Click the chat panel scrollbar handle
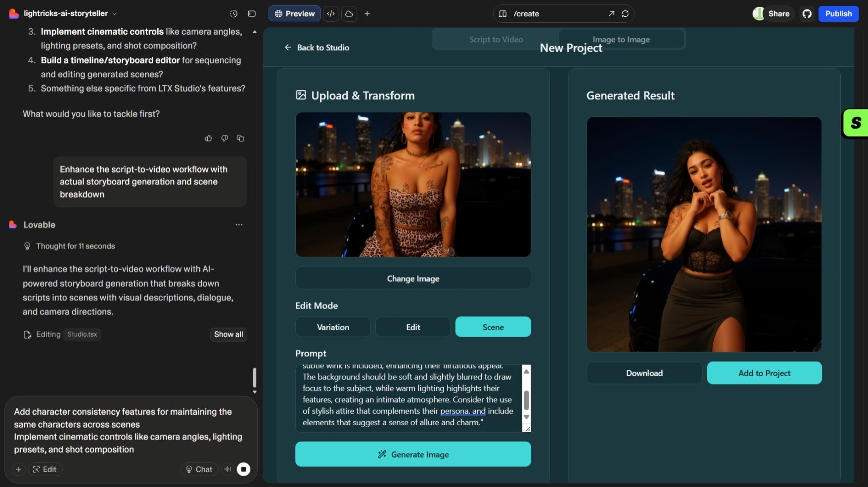Screen dimensions: 868x487 click(255, 377)
